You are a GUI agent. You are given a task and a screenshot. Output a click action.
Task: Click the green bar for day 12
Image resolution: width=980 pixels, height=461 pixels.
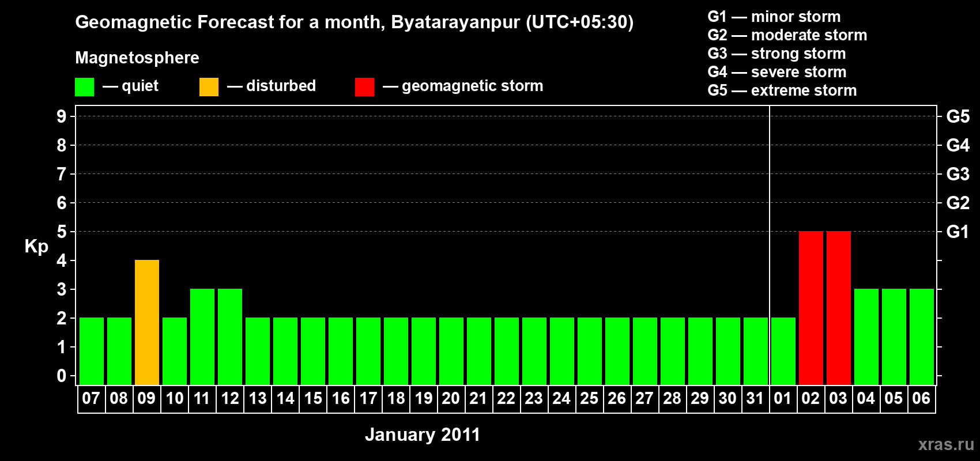point(230,337)
